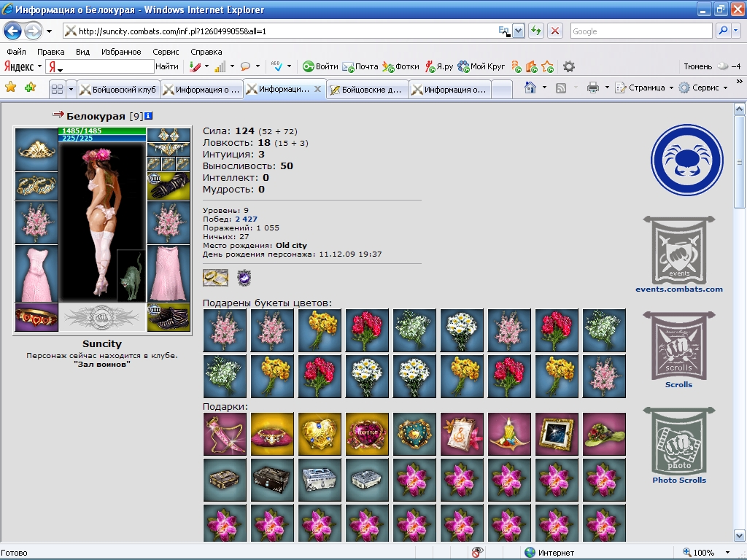Refresh the page with the green arrows icon
Image resolution: width=747 pixels, height=560 pixels.
coord(536,31)
